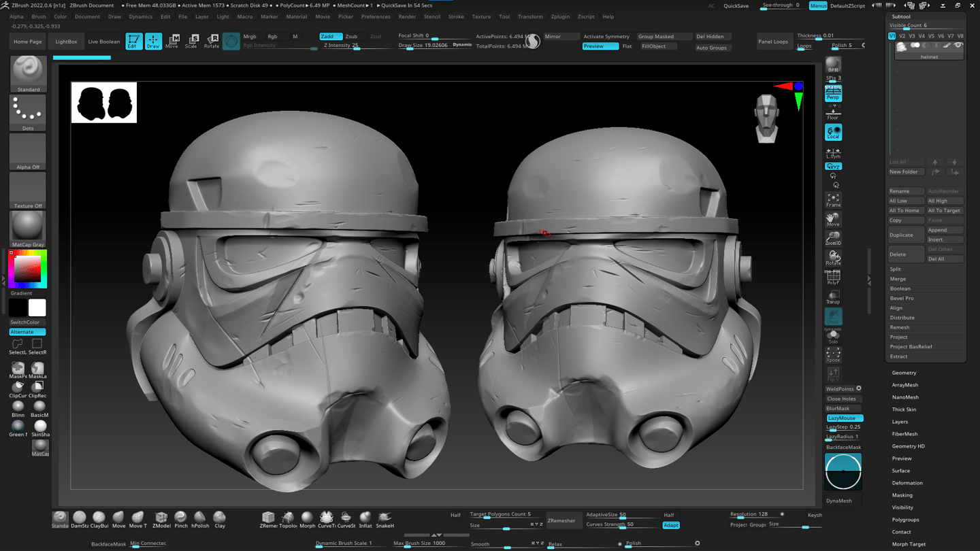Image resolution: width=980 pixels, height=551 pixels.
Task: Expand the Layers section
Action: 900,422
